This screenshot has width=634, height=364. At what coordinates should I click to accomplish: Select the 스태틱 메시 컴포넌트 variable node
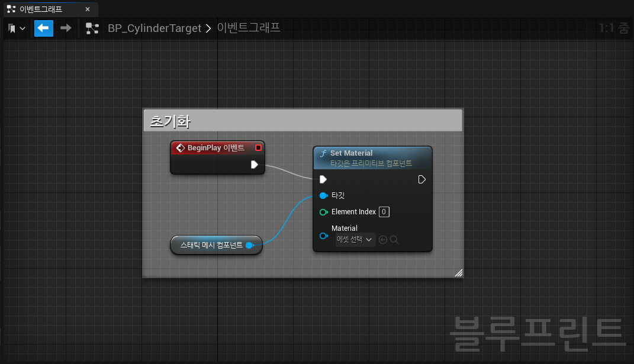coord(216,245)
